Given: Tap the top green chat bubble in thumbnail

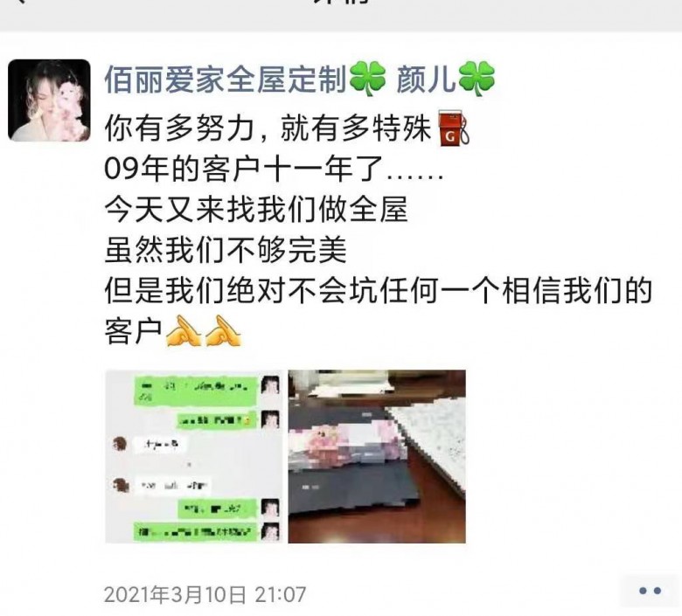Looking at the screenshot, I should click(x=196, y=391).
